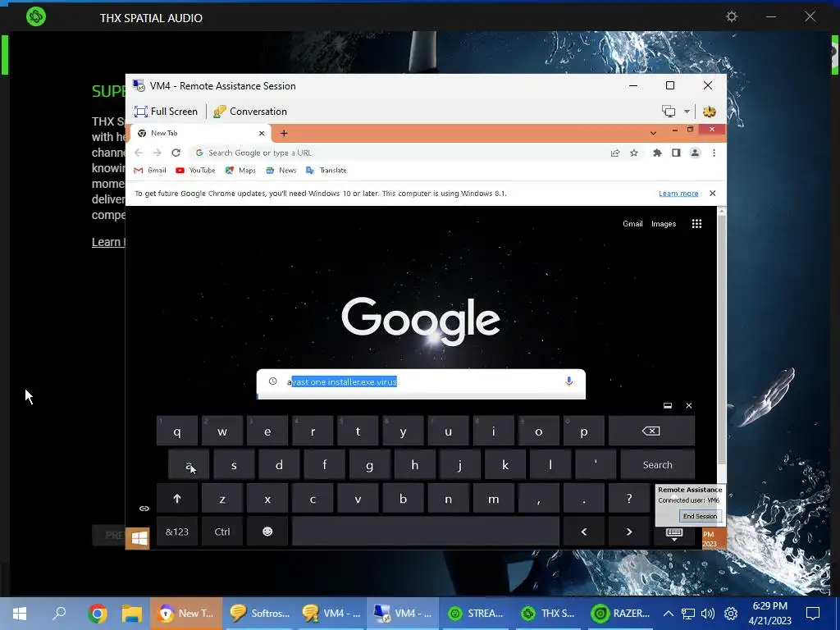Switch to RAZER taskbar item
The image size is (840, 630).
click(x=620, y=614)
